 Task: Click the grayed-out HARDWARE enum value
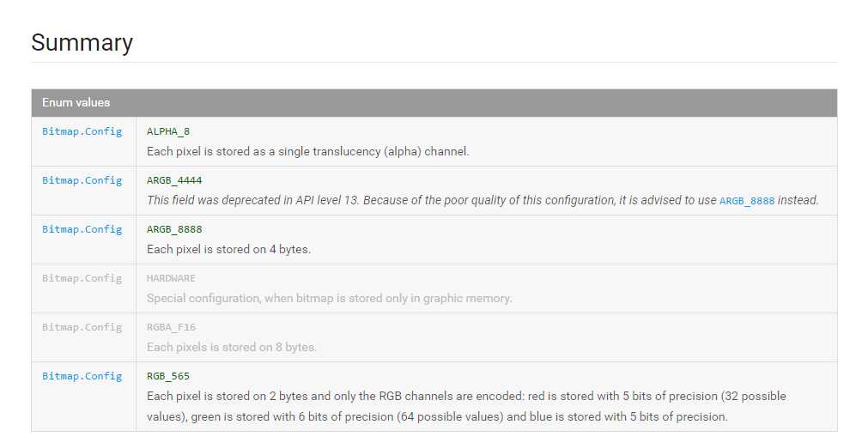tap(171, 278)
